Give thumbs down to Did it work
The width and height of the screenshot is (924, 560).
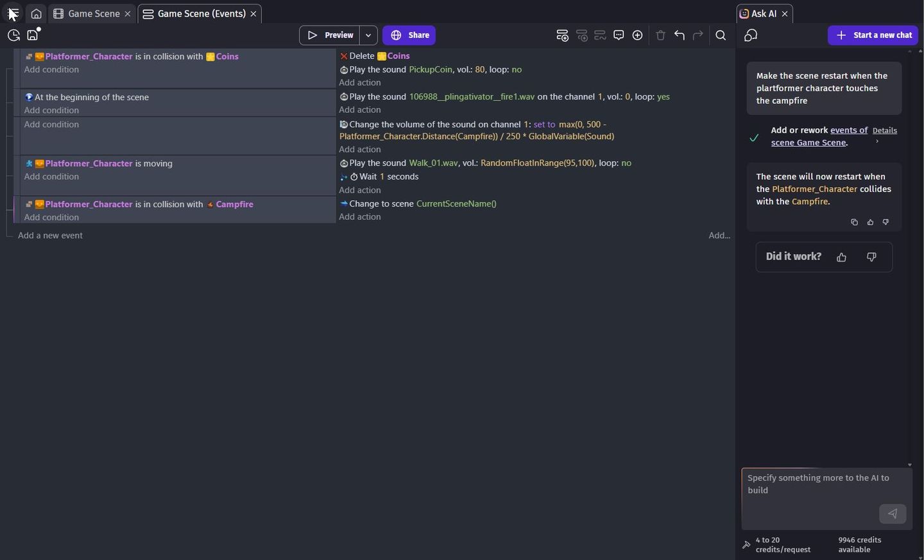(x=871, y=257)
